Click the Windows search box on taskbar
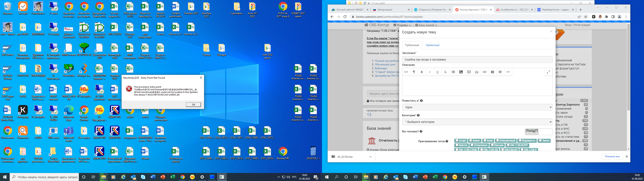This screenshot has width=644, height=181. (44, 177)
